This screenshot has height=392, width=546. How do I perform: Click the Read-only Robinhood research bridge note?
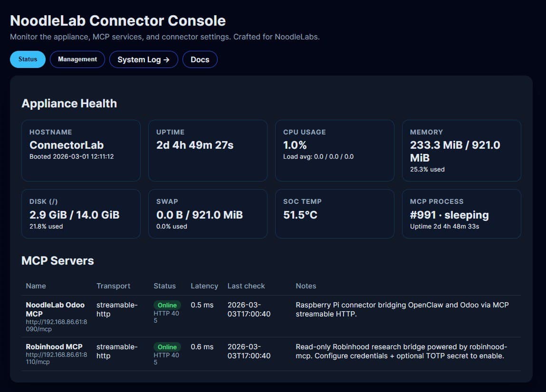pos(401,351)
